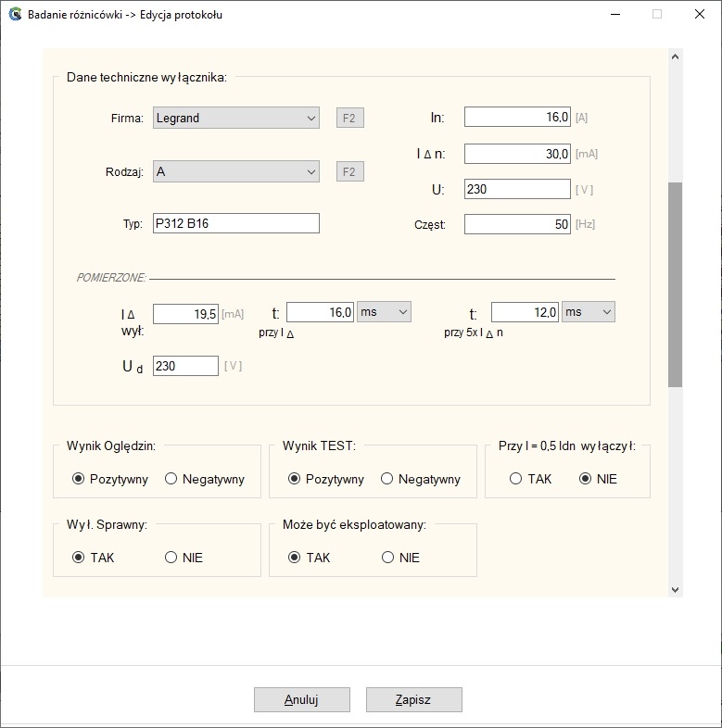
Task: Click scrollbar up arrow
Action: [675, 57]
